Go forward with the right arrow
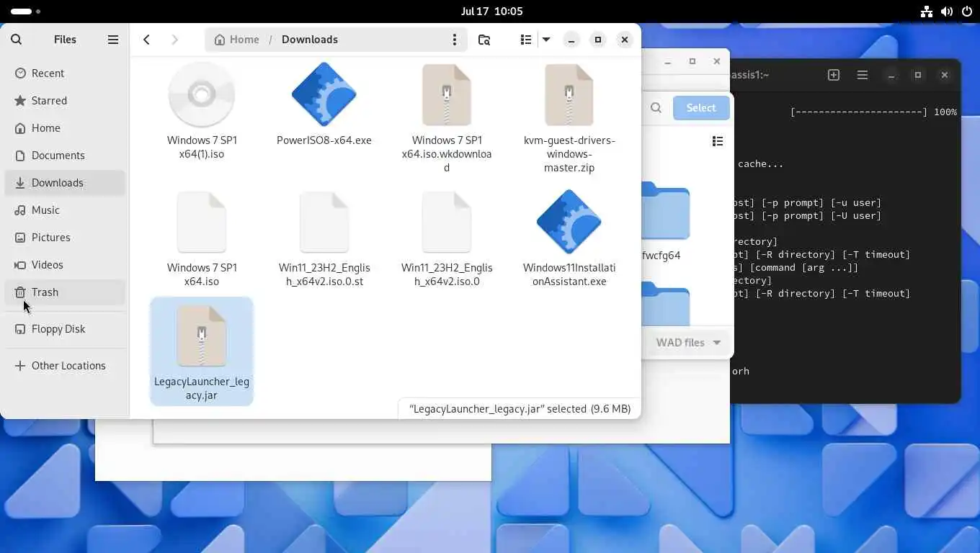 174,40
